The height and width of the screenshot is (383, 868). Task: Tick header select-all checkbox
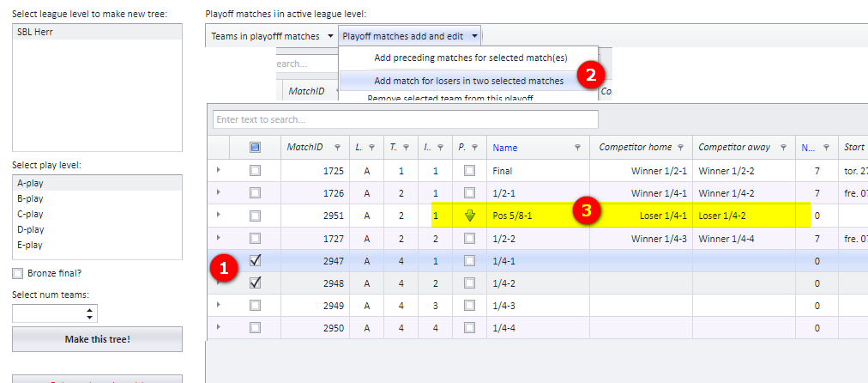point(256,148)
